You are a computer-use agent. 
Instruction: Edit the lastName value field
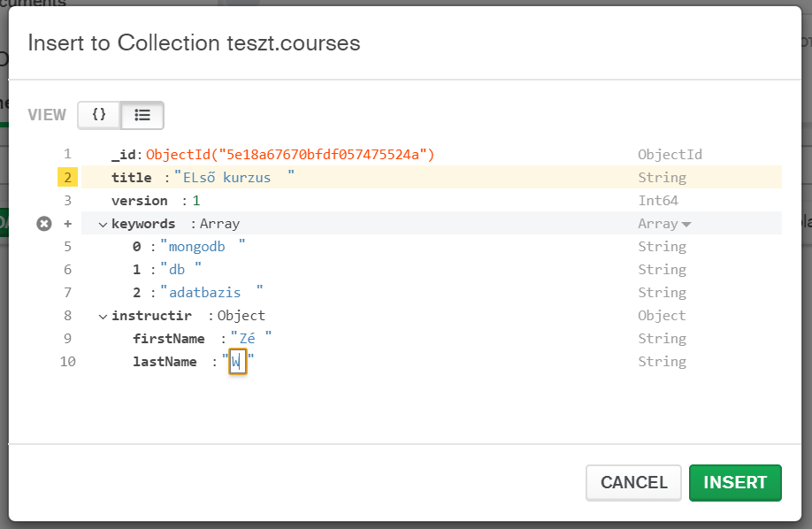point(237,362)
